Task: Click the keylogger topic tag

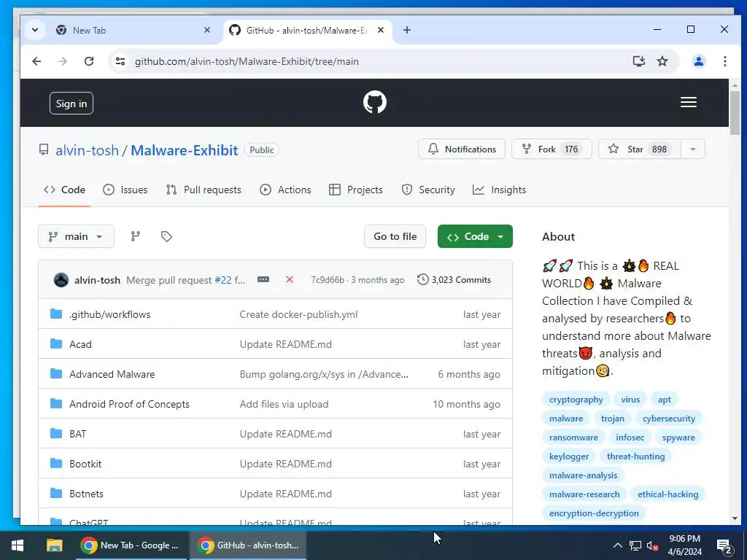Action: pyautogui.click(x=569, y=456)
